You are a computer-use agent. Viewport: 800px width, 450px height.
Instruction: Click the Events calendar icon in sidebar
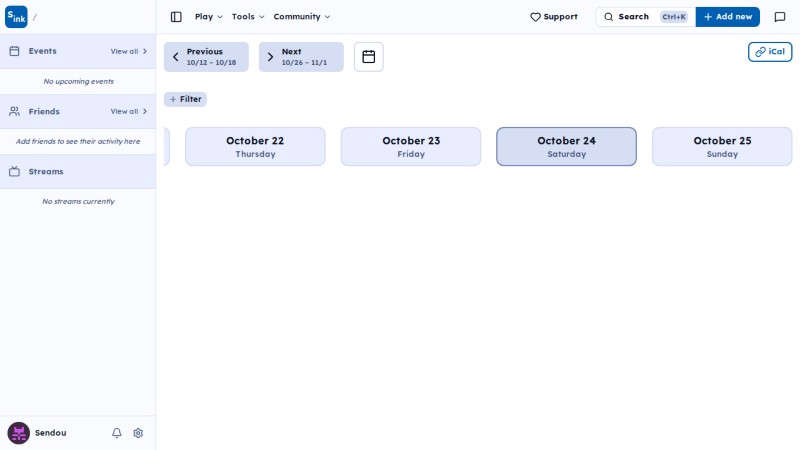(14, 51)
